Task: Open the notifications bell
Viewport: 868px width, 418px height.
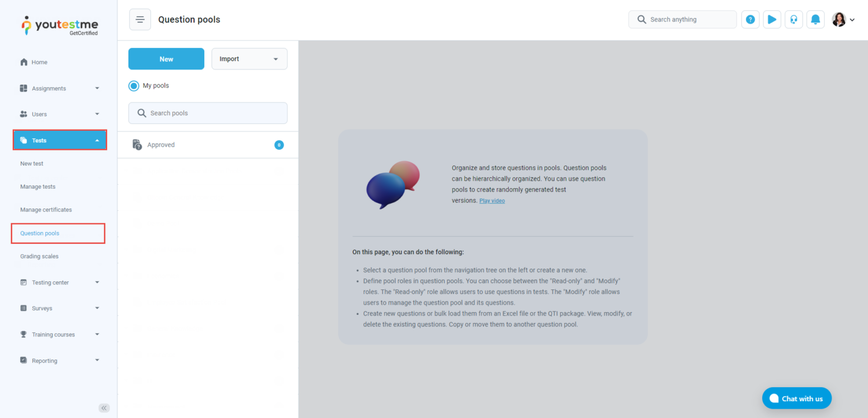Action: pyautogui.click(x=815, y=20)
